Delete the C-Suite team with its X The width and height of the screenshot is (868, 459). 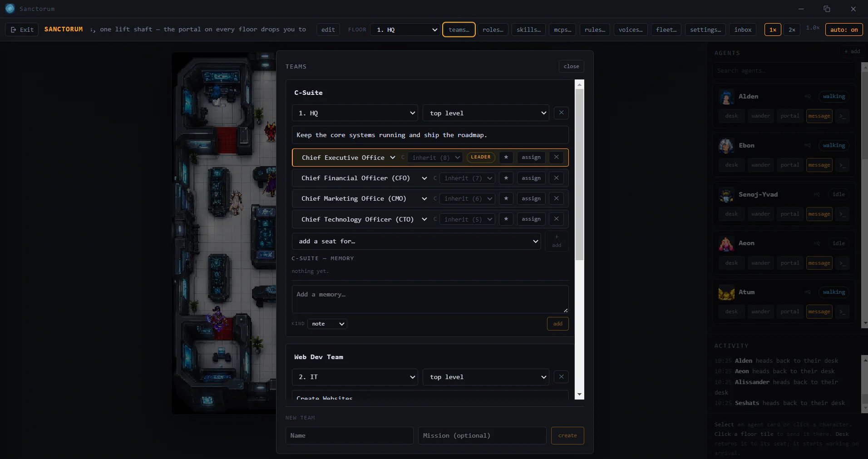coord(562,113)
